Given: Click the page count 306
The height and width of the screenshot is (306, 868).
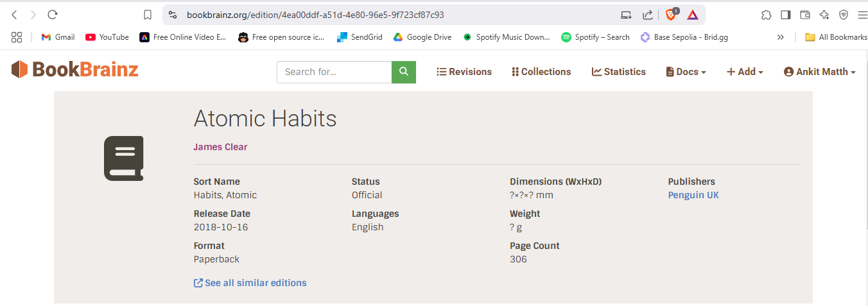Looking at the screenshot, I should [518, 259].
